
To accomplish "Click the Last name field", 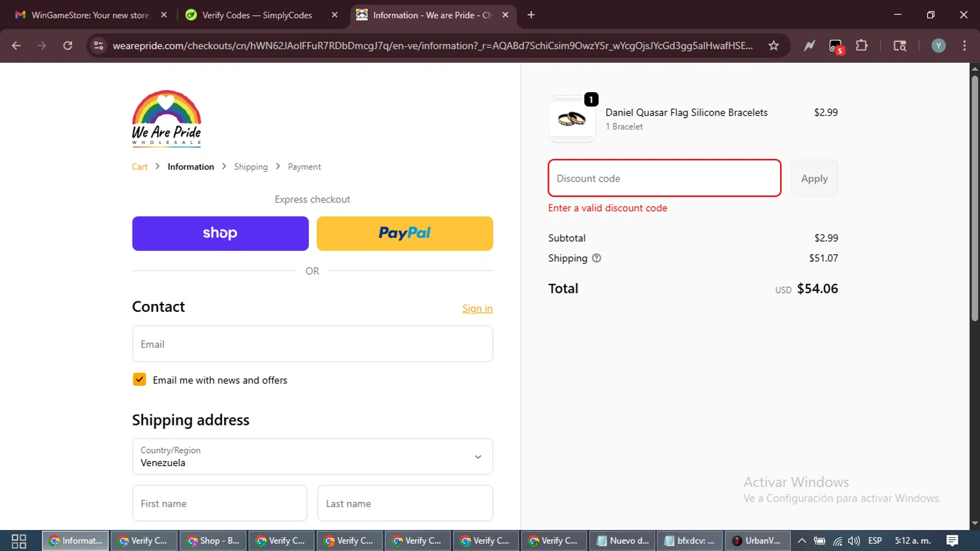I will pos(405,503).
